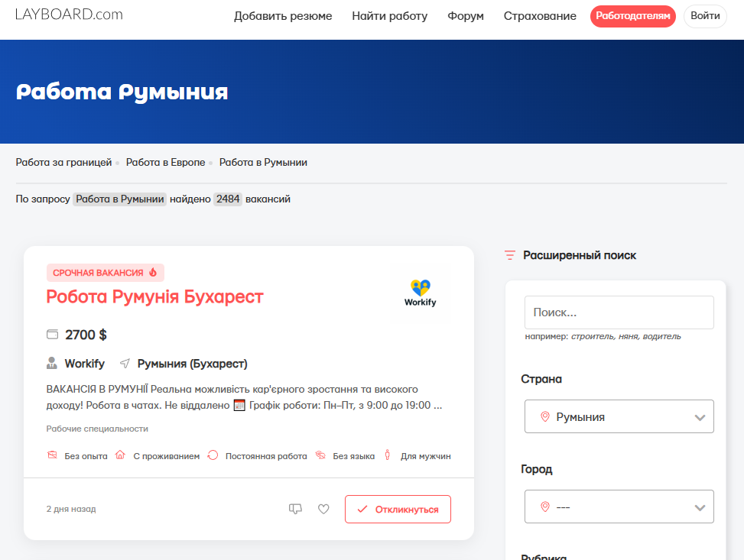Click the location arrow icon

point(125,363)
